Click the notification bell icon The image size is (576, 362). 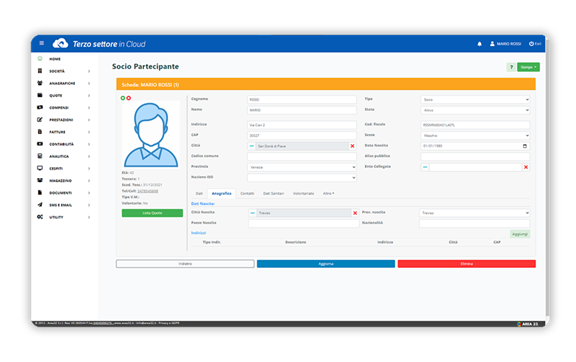click(479, 44)
